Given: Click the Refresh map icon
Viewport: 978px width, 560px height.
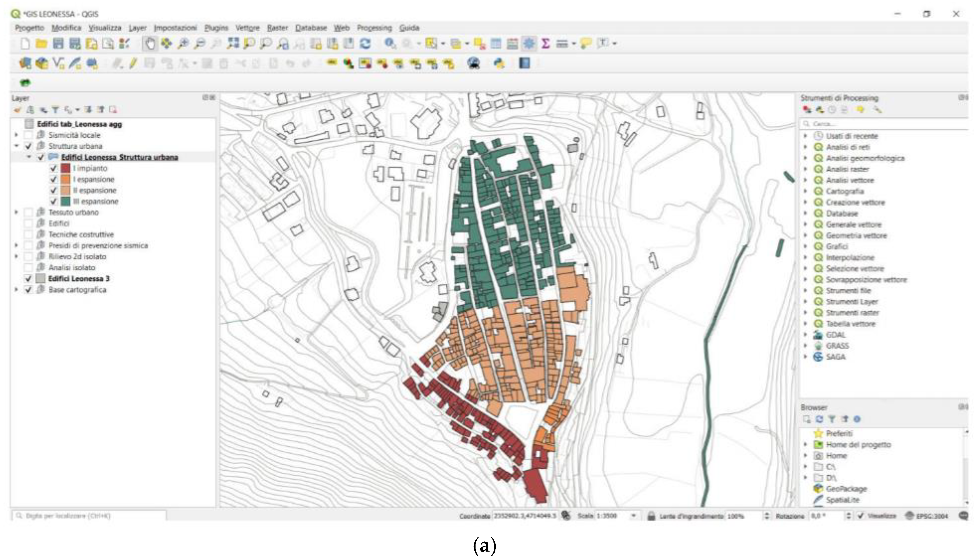Looking at the screenshot, I should [x=365, y=44].
